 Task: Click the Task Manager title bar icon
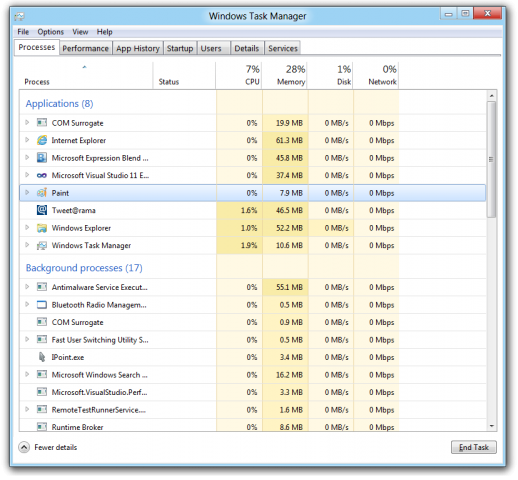pyautogui.click(x=19, y=16)
